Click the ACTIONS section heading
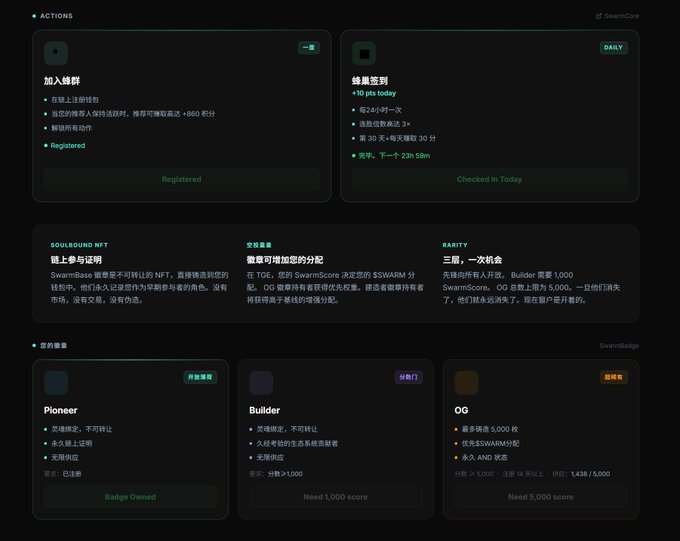This screenshot has height=541, width=680. point(56,16)
